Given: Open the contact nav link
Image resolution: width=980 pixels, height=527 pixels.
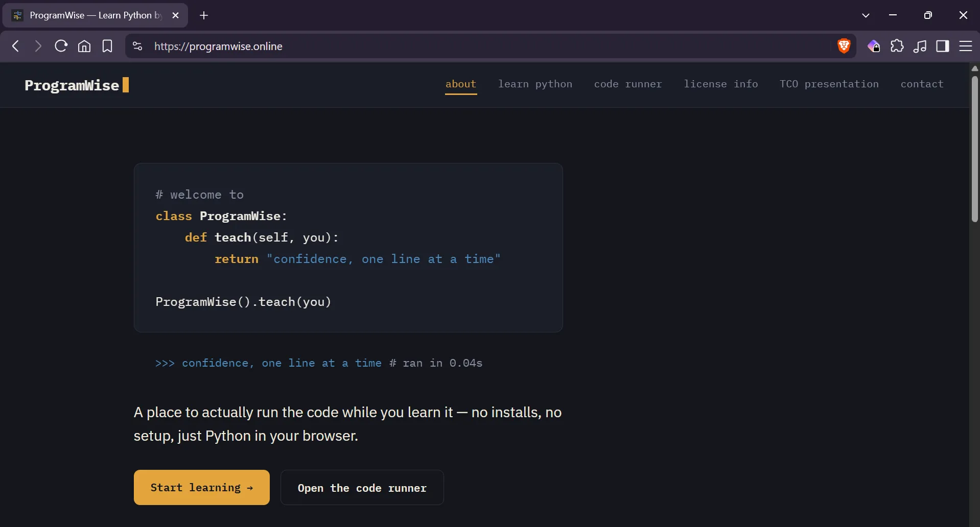Looking at the screenshot, I should pyautogui.click(x=922, y=84).
